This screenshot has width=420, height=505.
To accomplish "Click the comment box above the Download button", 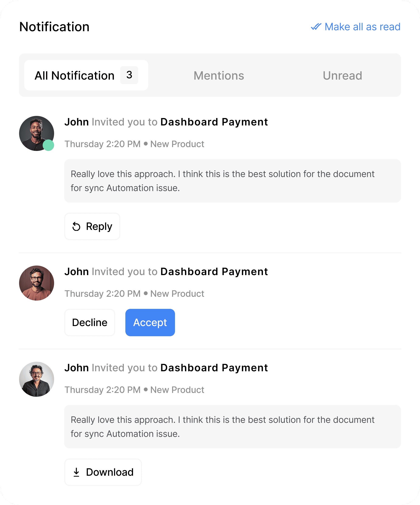I will click(x=232, y=427).
